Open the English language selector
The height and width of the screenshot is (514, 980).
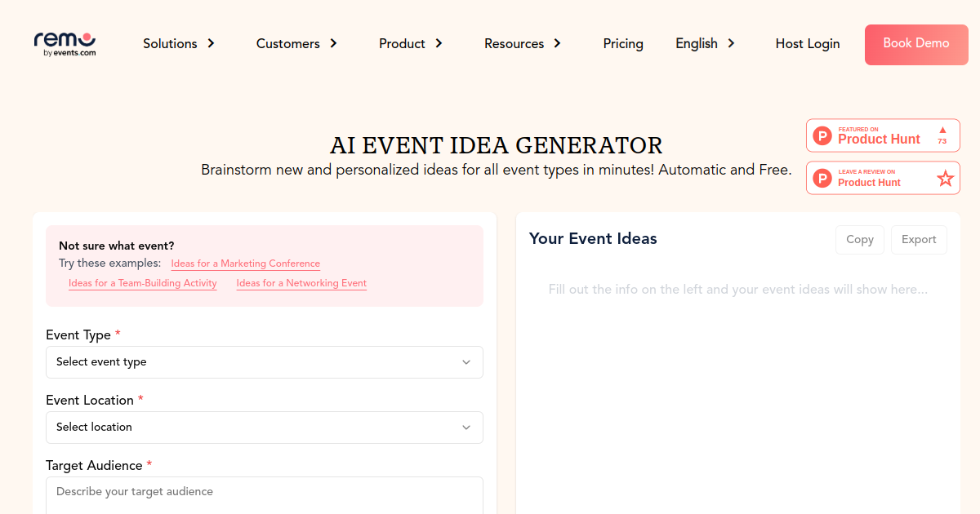[706, 43]
